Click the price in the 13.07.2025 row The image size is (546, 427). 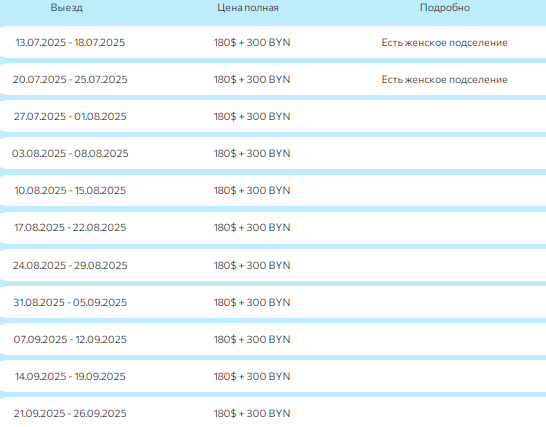pos(252,42)
